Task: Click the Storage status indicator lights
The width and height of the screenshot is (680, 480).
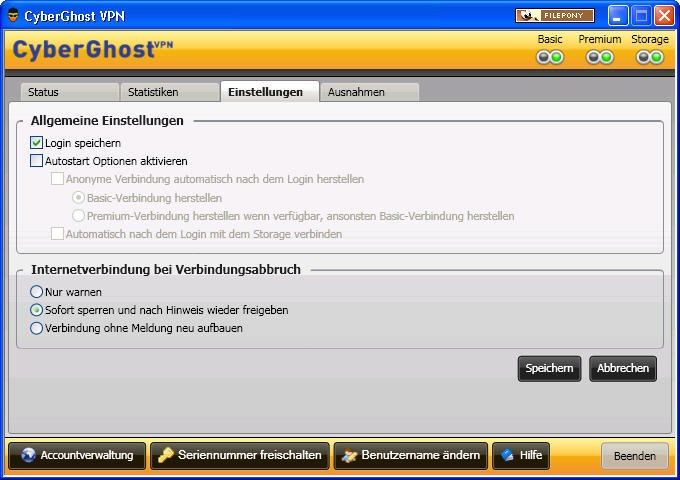Action: pos(650,57)
